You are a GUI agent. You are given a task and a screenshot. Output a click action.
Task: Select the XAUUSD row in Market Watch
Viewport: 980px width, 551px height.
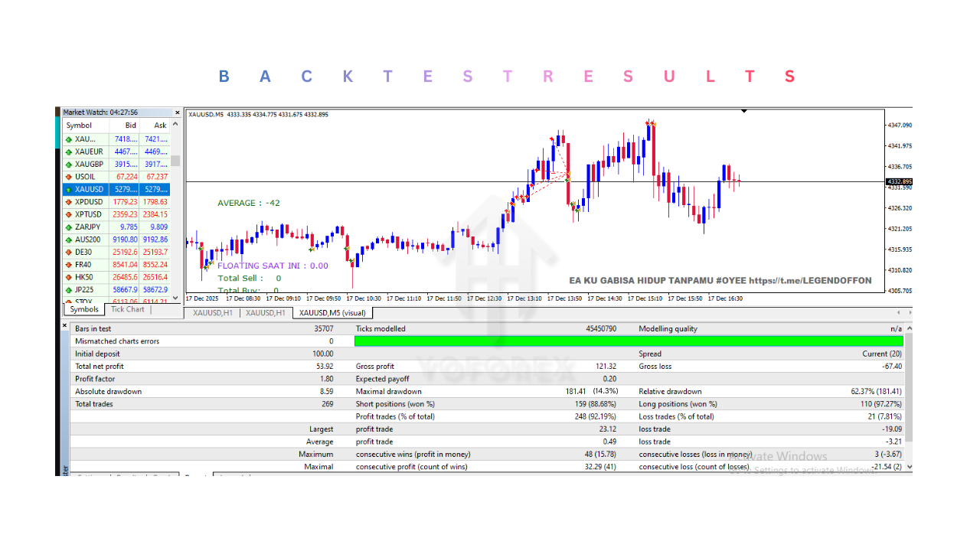point(115,189)
